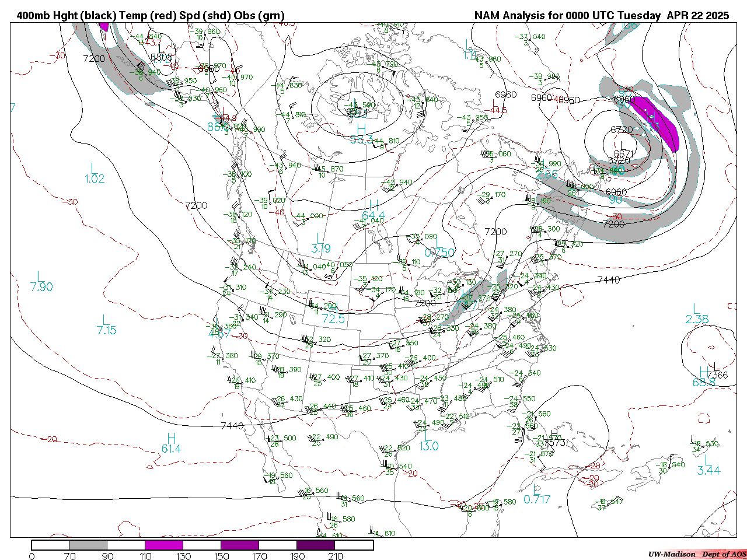
Task: Click the cyan "2.38" low value label
Action: tap(697, 319)
